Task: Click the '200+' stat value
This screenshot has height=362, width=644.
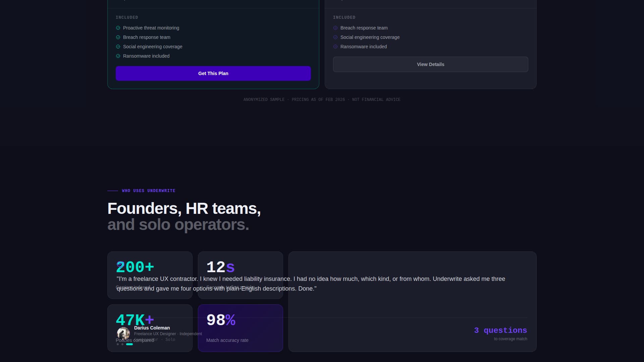Action: pos(135,267)
